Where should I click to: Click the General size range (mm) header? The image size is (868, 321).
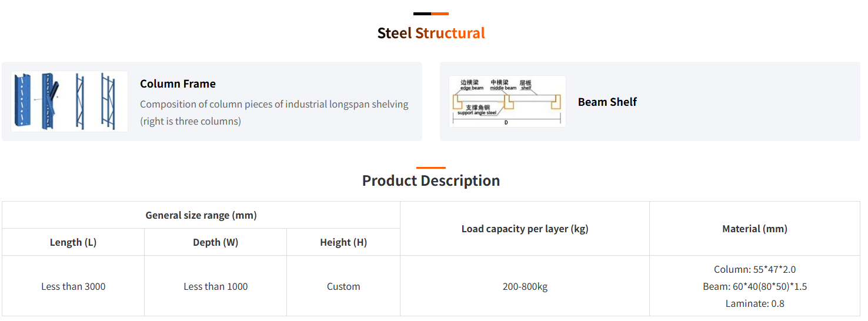point(201,215)
